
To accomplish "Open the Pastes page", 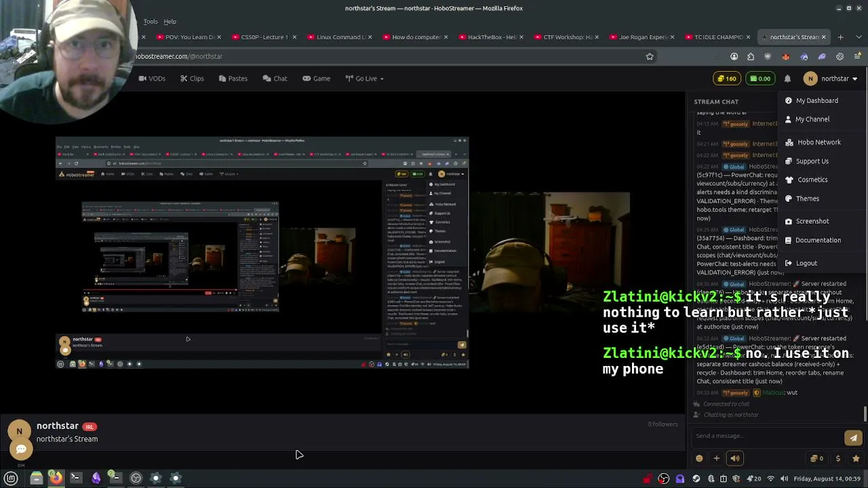I will 233,79.
